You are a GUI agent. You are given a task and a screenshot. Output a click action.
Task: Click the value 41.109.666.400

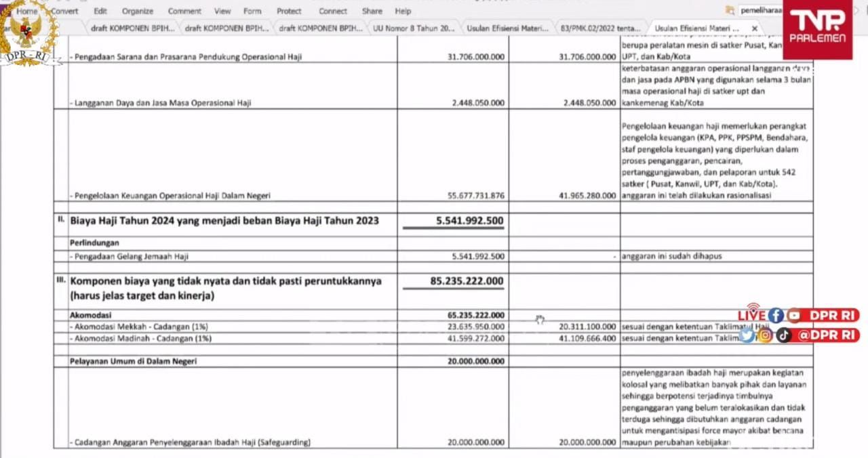pyautogui.click(x=588, y=338)
